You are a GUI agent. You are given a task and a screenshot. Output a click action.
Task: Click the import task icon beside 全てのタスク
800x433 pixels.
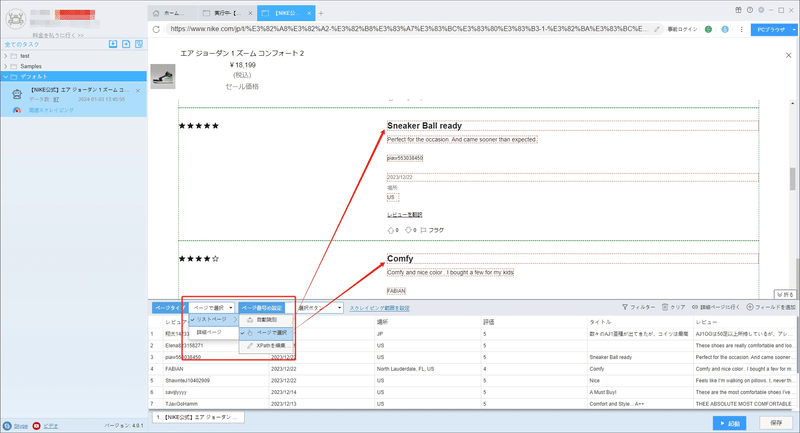tap(113, 44)
